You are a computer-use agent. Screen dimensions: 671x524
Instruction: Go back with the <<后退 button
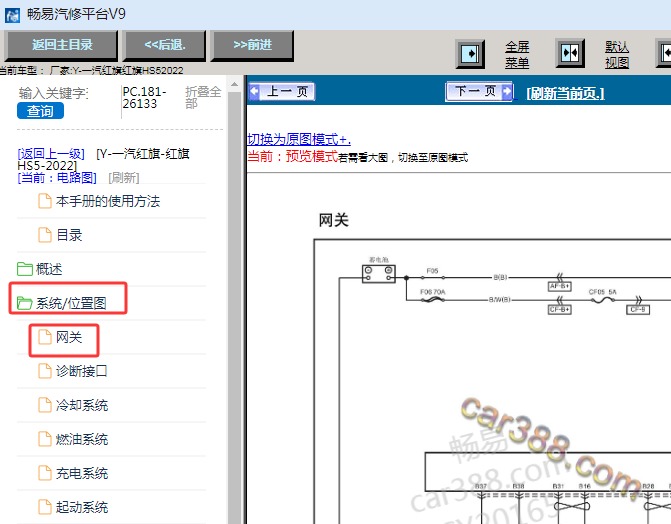coord(165,45)
